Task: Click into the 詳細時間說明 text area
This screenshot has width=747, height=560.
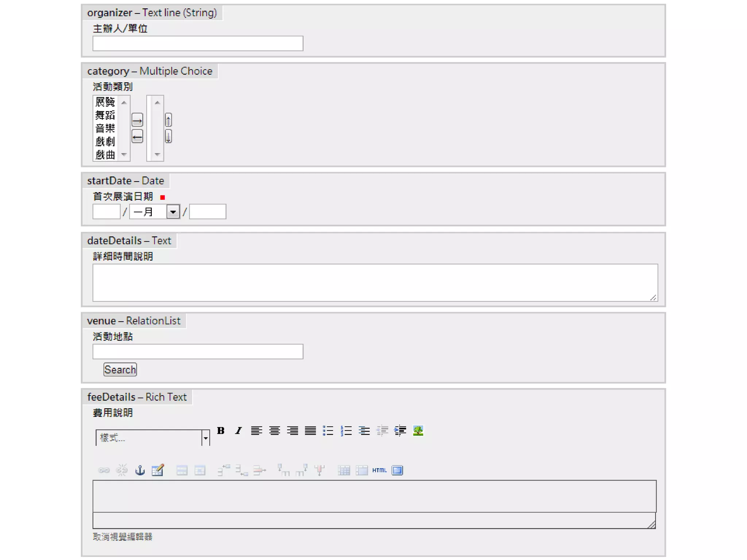Action: [375, 283]
